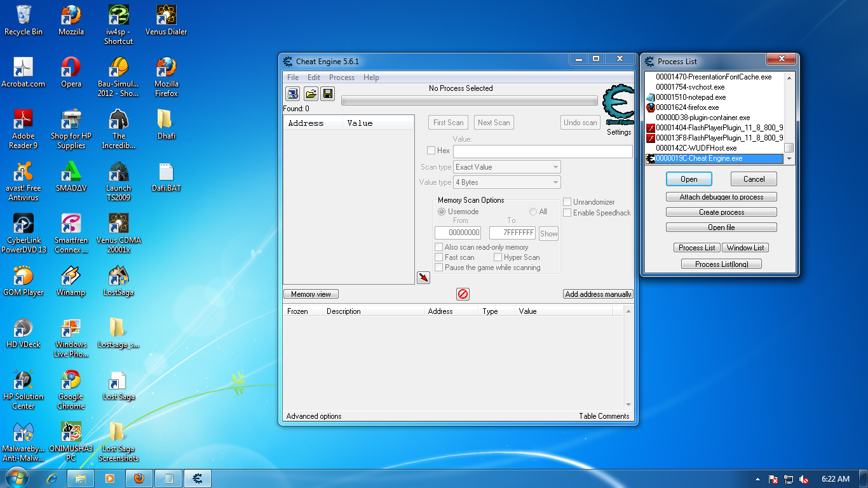Screen dimensions: 868x488
Task: Click Internet Explorer in the taskbar
Action: click(x=52, y=478)
